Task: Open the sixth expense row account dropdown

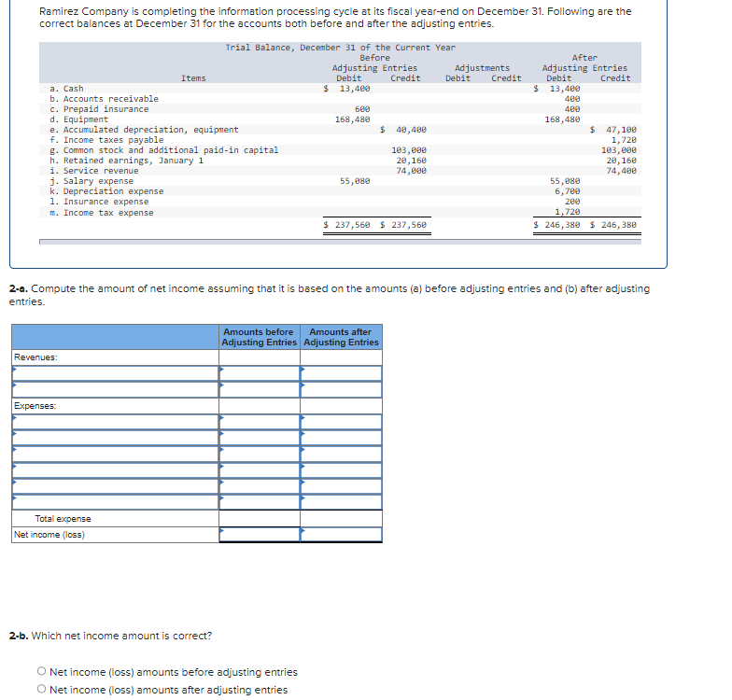Action: pos(116,502)
